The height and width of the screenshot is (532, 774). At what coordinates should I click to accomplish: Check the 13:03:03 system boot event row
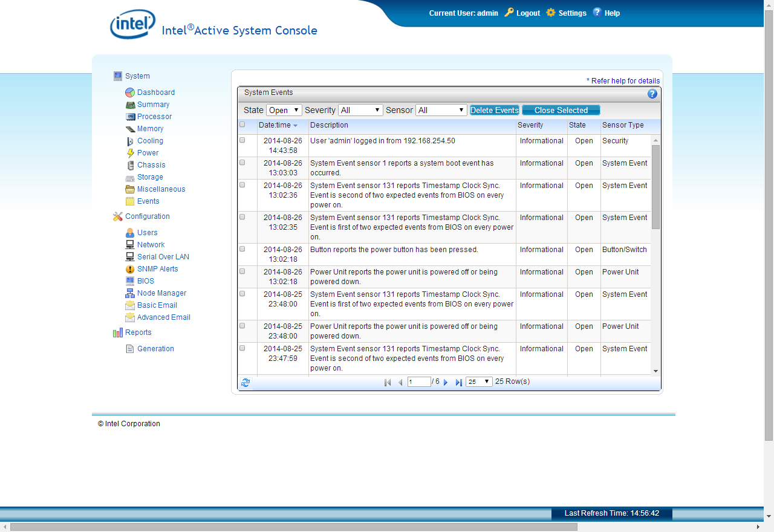pyautogui.click(x=242, y=163)
